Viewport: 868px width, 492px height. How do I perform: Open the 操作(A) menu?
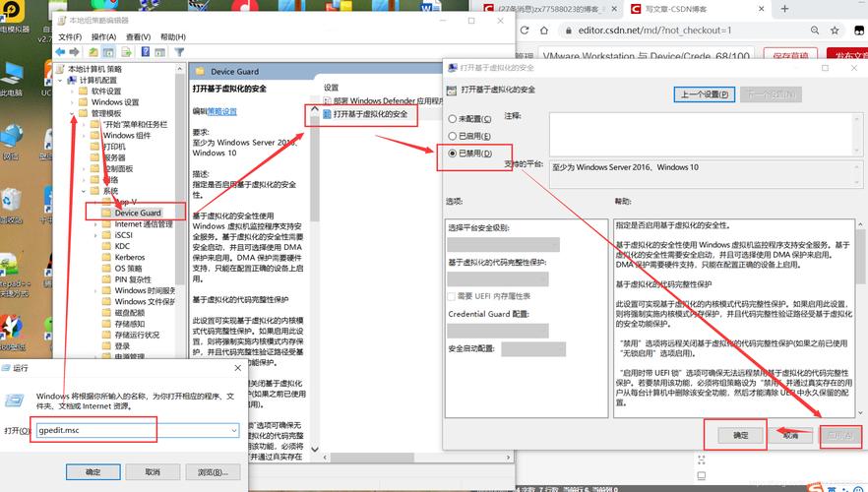coord(101,36)
